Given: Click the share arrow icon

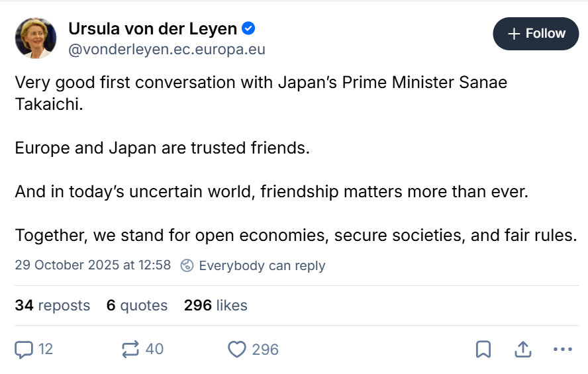Looking at the screenshot, I should pyautogui.click(x=522, y=349).
